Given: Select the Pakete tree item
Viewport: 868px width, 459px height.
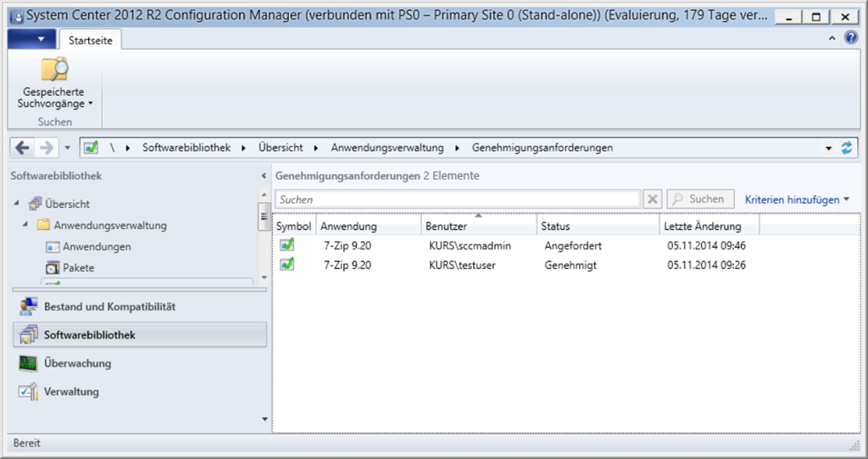Looking at the screenshot, I should coord(79,268).
